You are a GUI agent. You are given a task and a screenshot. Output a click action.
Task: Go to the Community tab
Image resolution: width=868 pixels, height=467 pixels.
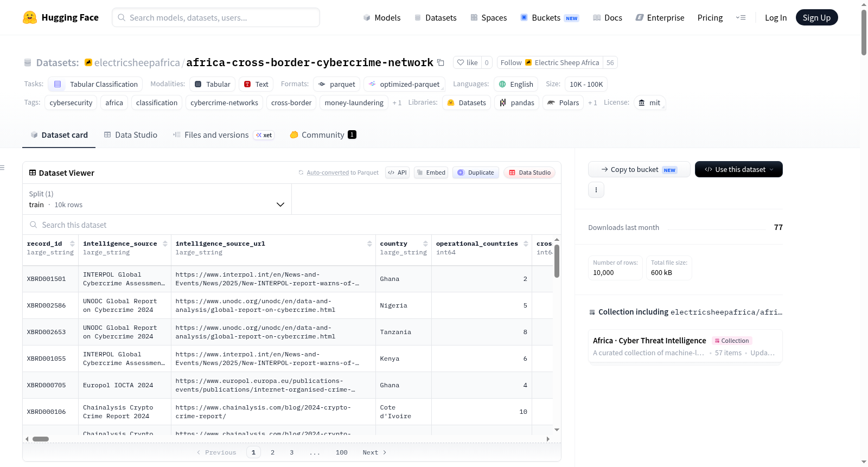pos(323,135)
